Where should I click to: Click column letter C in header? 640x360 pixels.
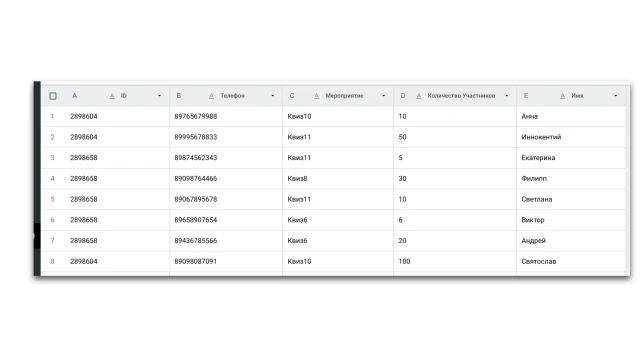(292, 96)
